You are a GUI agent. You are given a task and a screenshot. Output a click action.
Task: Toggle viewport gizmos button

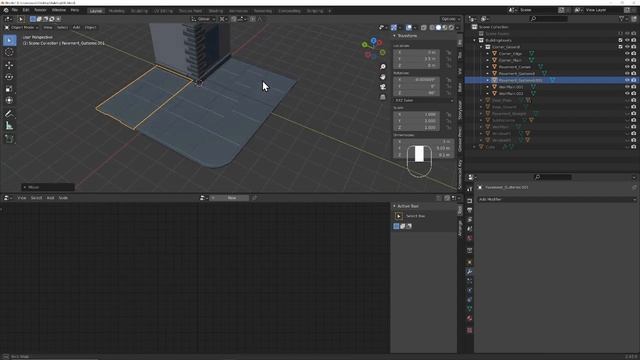(x=393, y=27)
